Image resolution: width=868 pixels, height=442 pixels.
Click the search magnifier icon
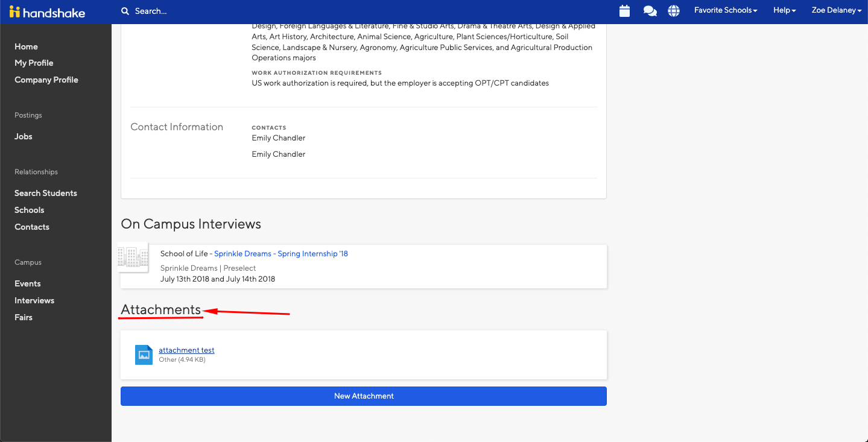click(x=125, y=11)
